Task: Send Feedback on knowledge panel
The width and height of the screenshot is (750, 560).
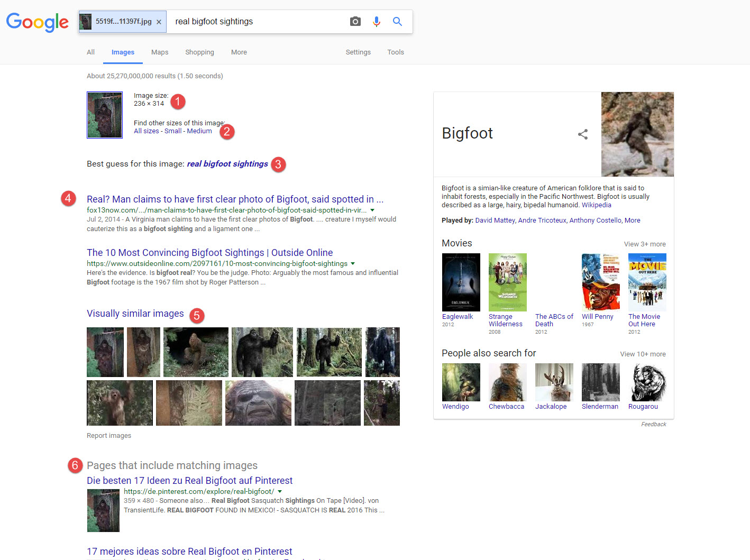Action: [x=654, y=425]
